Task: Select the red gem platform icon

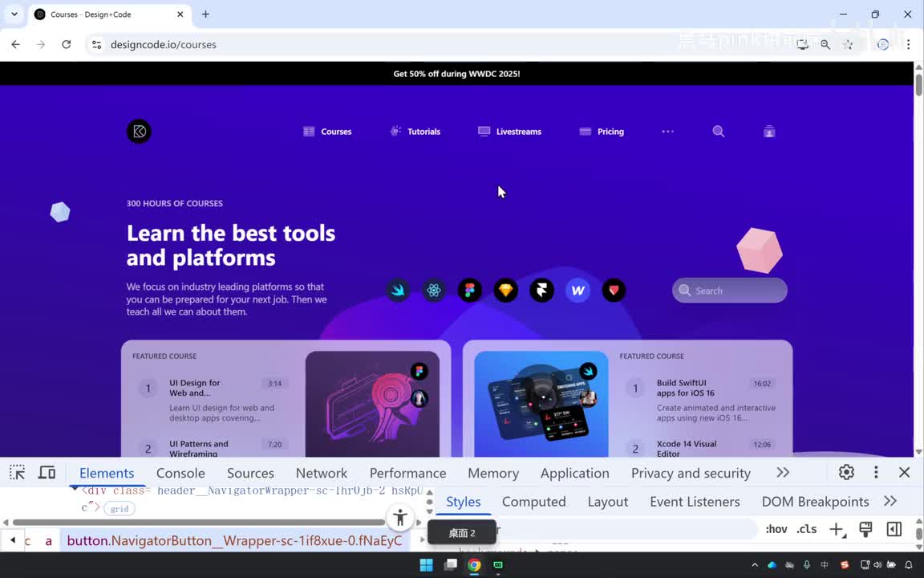Action: coord(614,290)
